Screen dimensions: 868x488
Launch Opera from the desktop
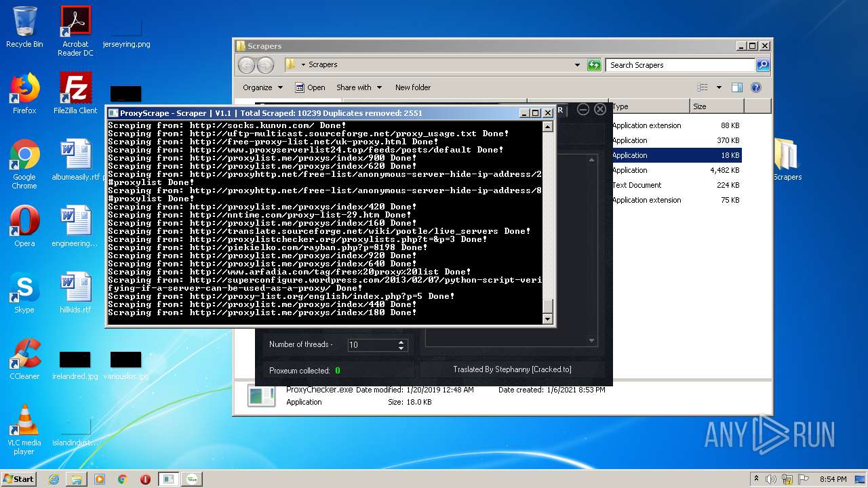(24, 226)
